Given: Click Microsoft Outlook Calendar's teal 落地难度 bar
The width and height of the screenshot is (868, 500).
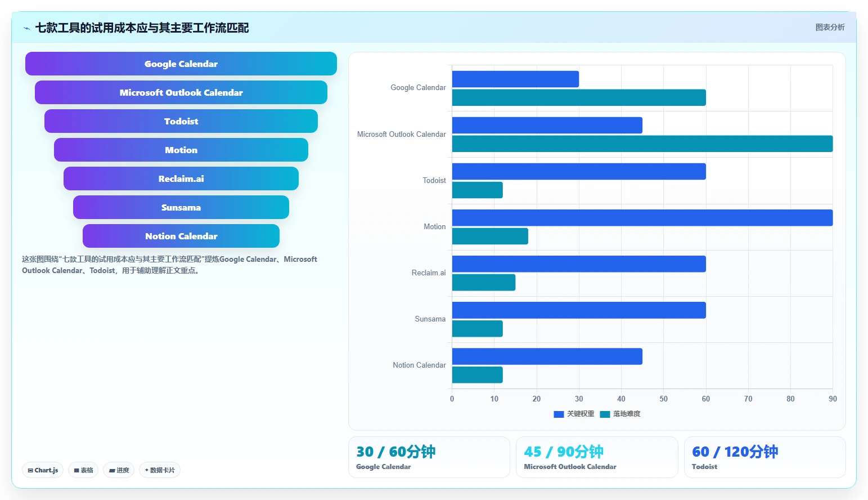Looking at the screenshot, I should (x=642, y=144).
